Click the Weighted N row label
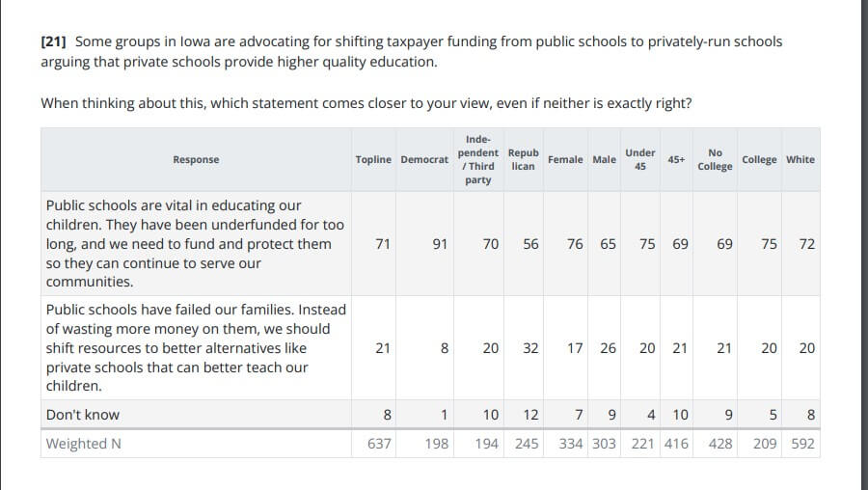 point(83,444)
